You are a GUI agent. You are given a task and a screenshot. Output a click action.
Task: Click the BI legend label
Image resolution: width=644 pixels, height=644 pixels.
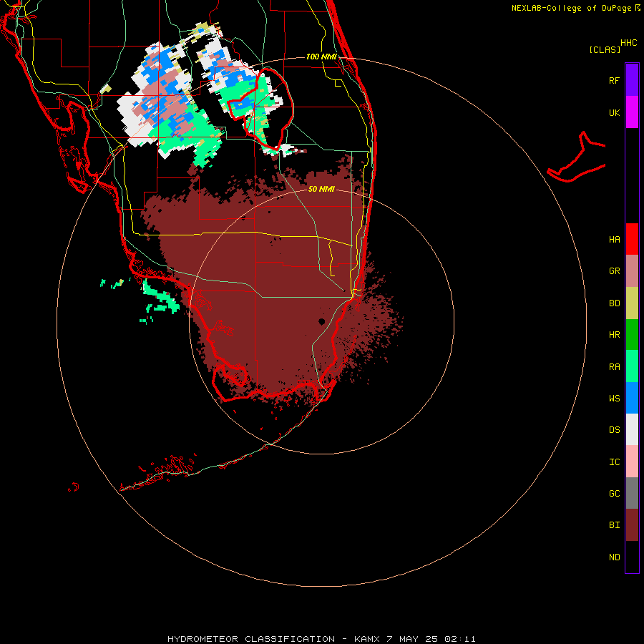coord(614,525)
